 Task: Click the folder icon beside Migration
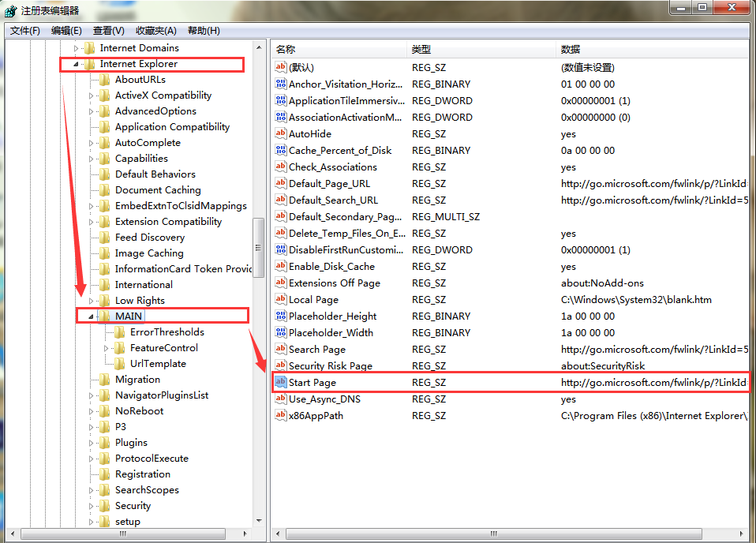coord(104,380)
